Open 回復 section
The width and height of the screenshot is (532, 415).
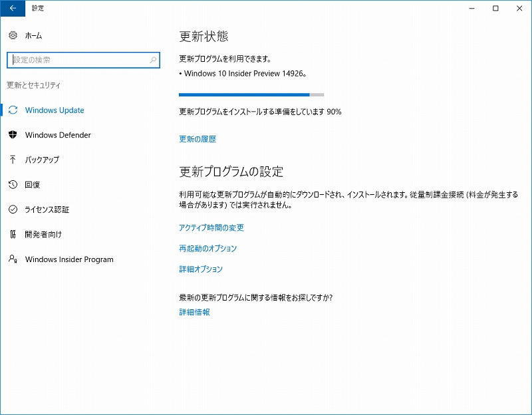[x=32, y=185]
